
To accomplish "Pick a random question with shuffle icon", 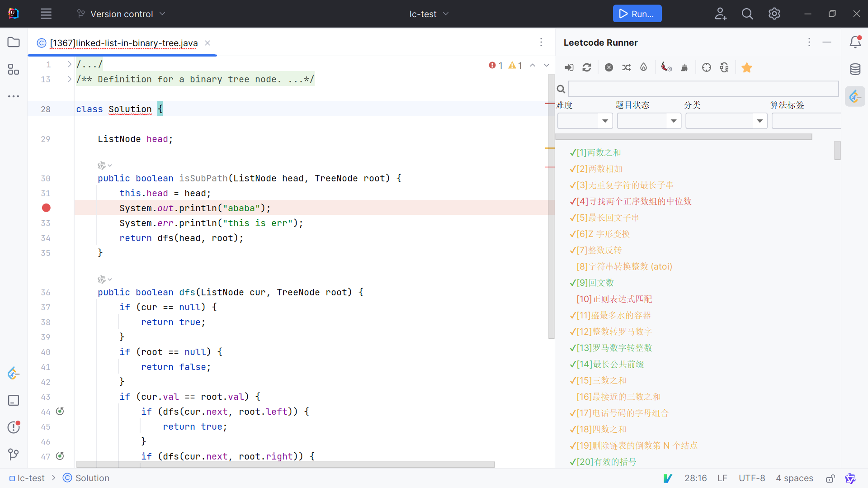I will pos(626,67).
